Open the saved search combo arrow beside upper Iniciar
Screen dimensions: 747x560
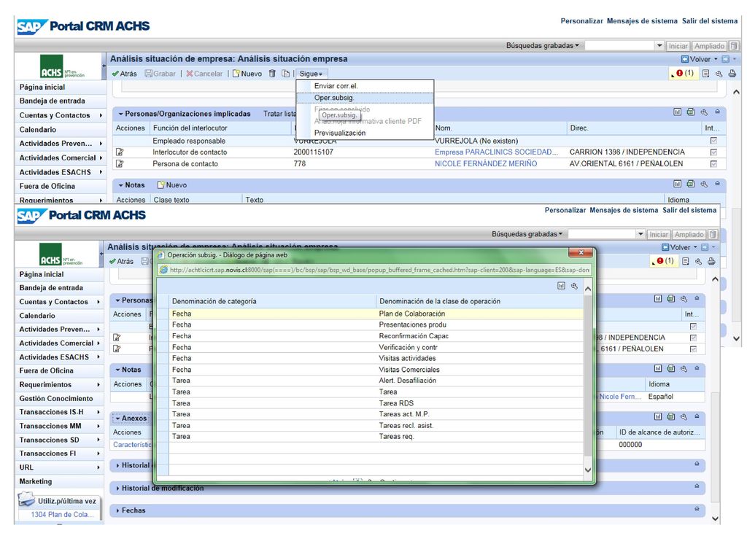coord(659,46)
